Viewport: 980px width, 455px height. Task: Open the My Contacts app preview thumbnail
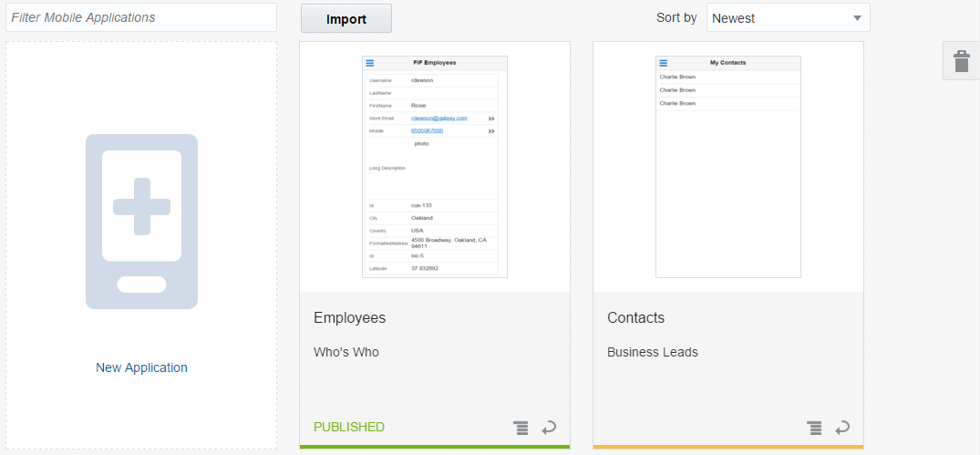(x=728, y=167)
